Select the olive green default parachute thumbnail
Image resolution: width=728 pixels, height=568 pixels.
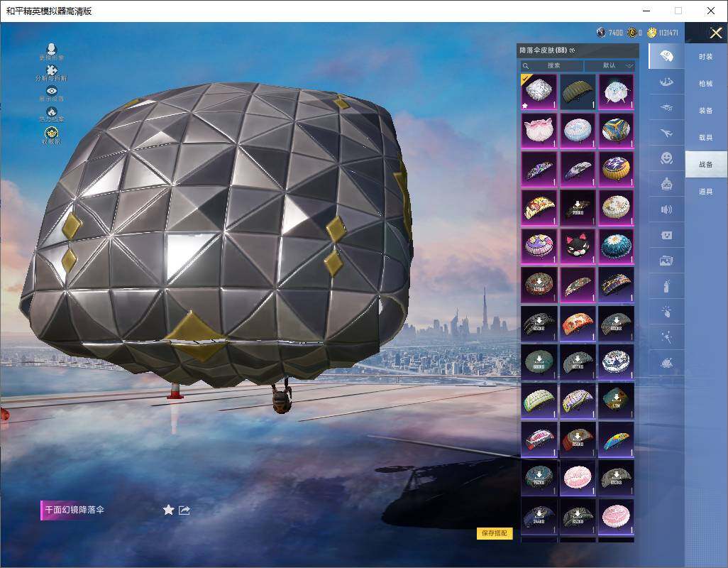click(x=578, y=92)
